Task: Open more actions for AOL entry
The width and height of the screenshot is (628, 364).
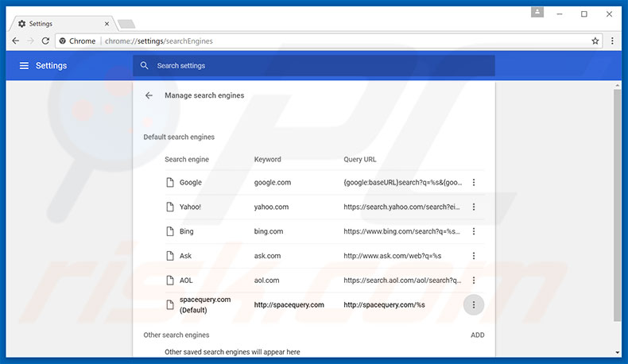Action: (474, 281)
